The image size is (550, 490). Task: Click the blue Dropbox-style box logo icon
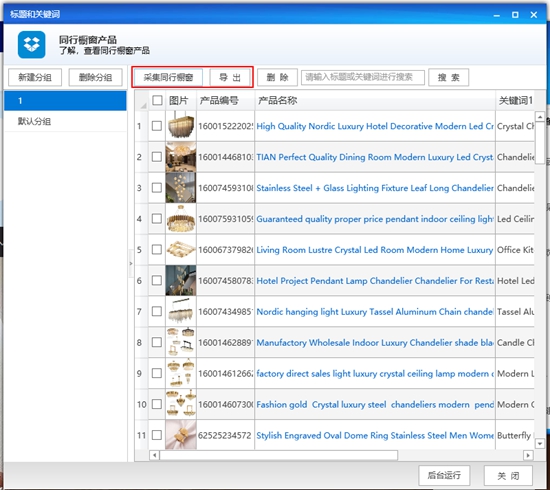(x=32, y=45)
